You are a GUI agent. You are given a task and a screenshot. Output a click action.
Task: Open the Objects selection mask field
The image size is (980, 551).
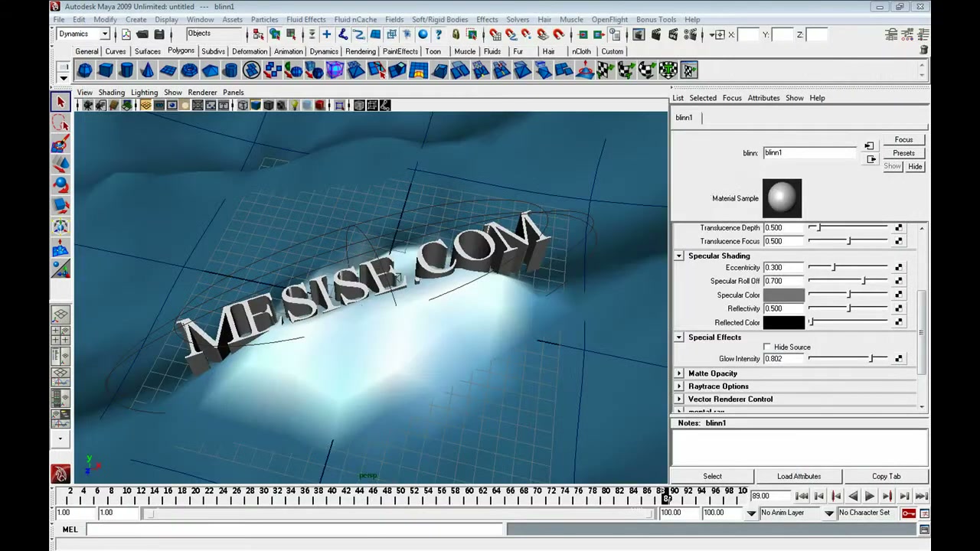[x=215, y=34]
